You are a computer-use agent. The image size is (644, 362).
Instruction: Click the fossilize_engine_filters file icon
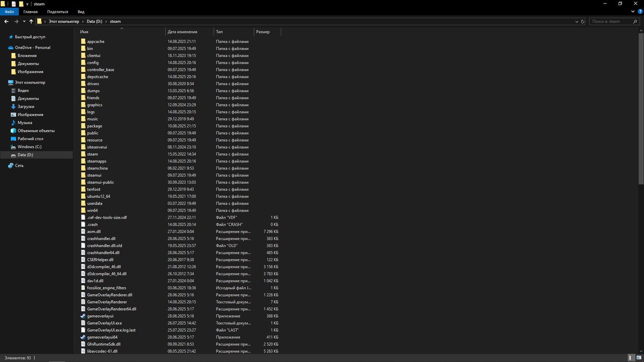[83, 288]
